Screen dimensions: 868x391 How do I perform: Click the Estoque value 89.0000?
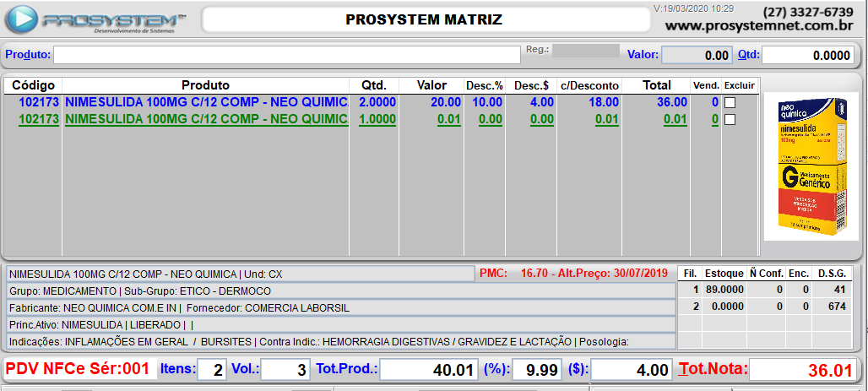click(x=724, y=289)
